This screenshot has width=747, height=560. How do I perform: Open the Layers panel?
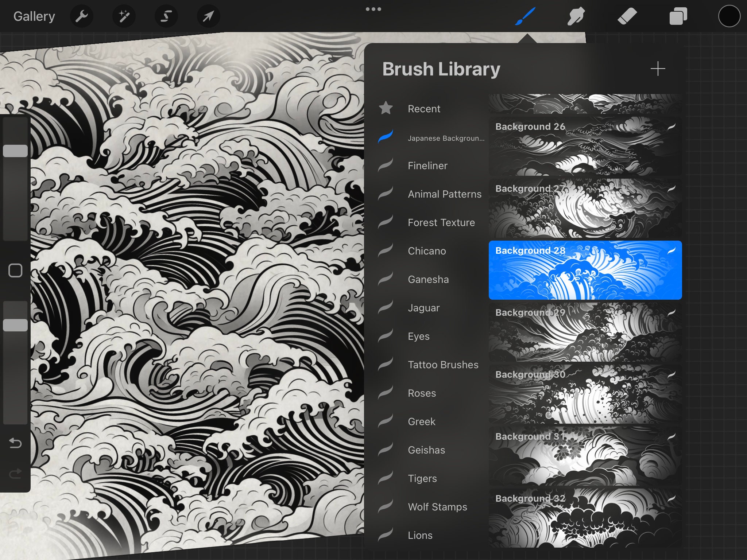click(678, 16)
